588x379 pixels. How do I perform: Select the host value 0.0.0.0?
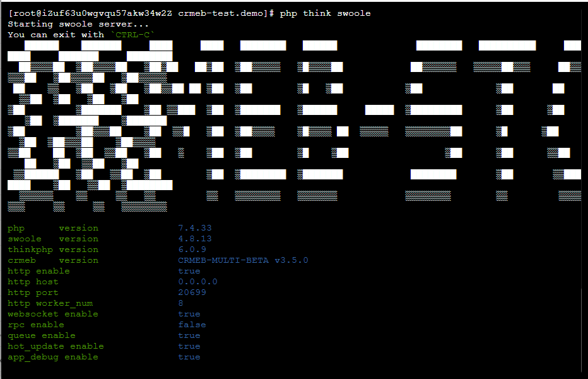click(x=197, y=282)
